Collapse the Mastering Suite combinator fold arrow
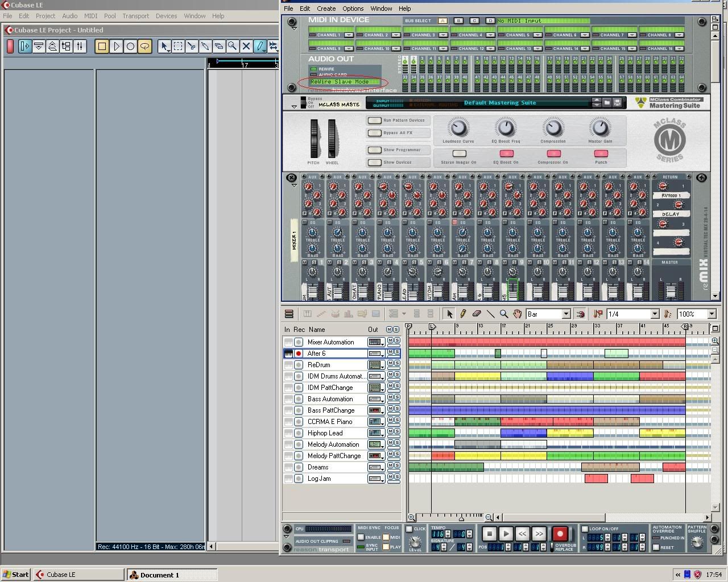The height and width of the screenshot is (582, 728). [x=294, y=106]
